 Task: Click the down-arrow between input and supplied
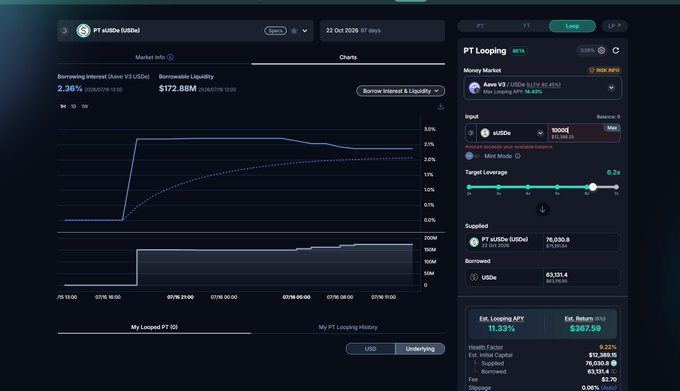pyautogui.click(x=542, y=209)
